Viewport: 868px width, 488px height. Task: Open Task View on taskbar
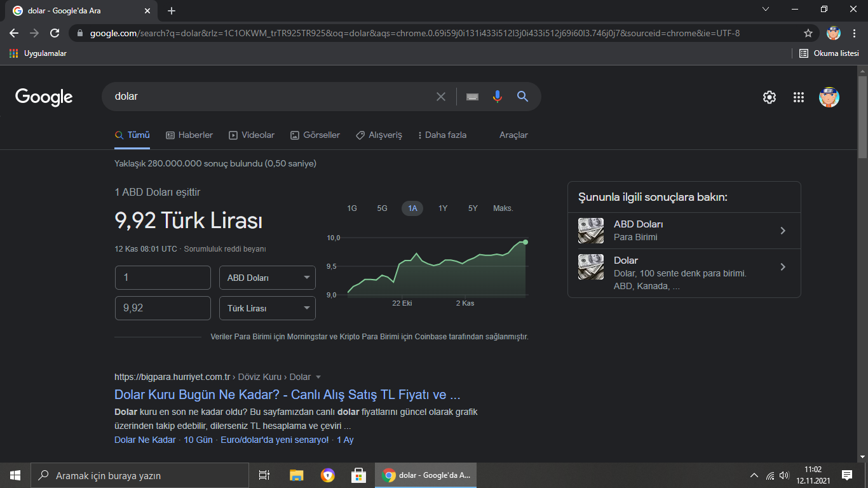click(x=264, y=475)
